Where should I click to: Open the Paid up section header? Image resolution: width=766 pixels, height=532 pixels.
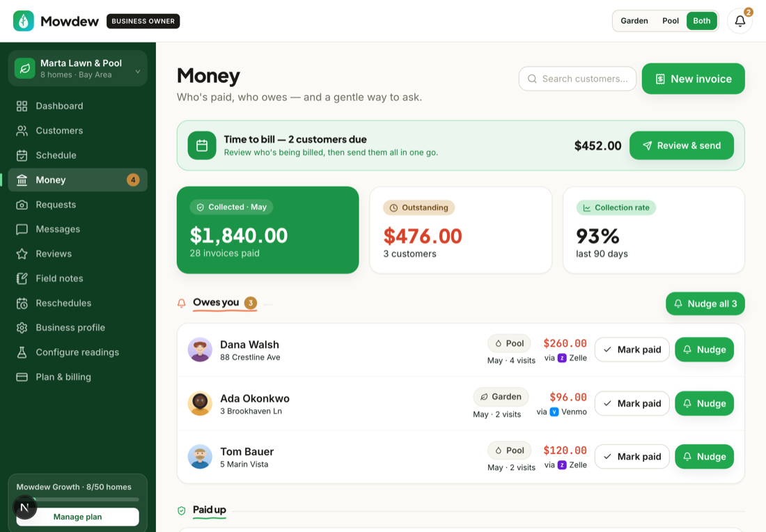click(x=210, y=510)
